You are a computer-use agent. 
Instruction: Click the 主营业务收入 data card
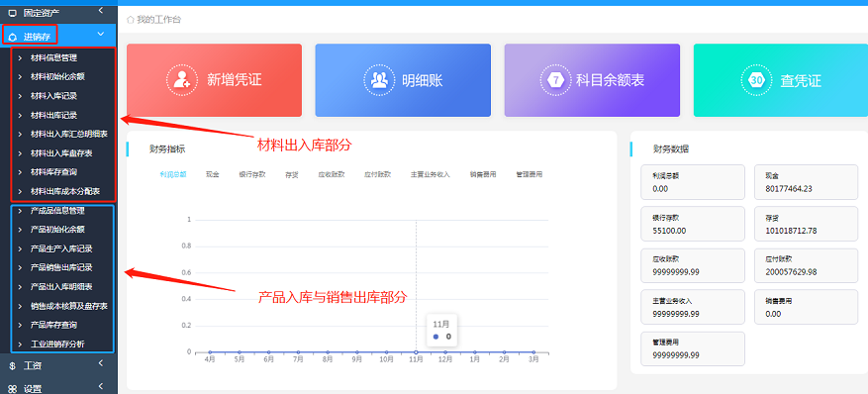pyautogui.click(x=693, y=307)
